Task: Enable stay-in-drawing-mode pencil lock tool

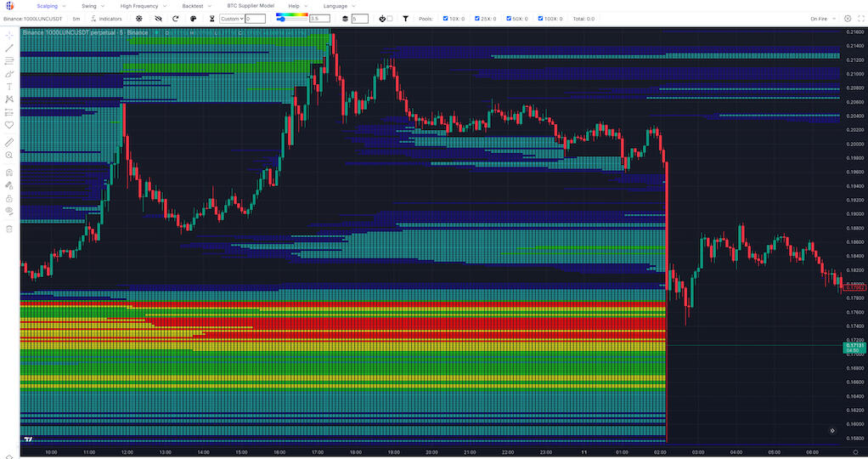Action: click(8, 185)
